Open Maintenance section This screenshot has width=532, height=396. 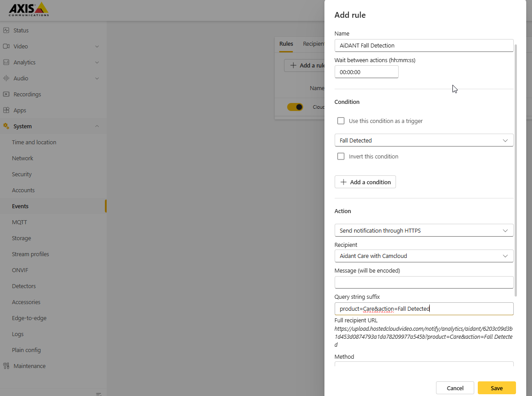point(29,366)
